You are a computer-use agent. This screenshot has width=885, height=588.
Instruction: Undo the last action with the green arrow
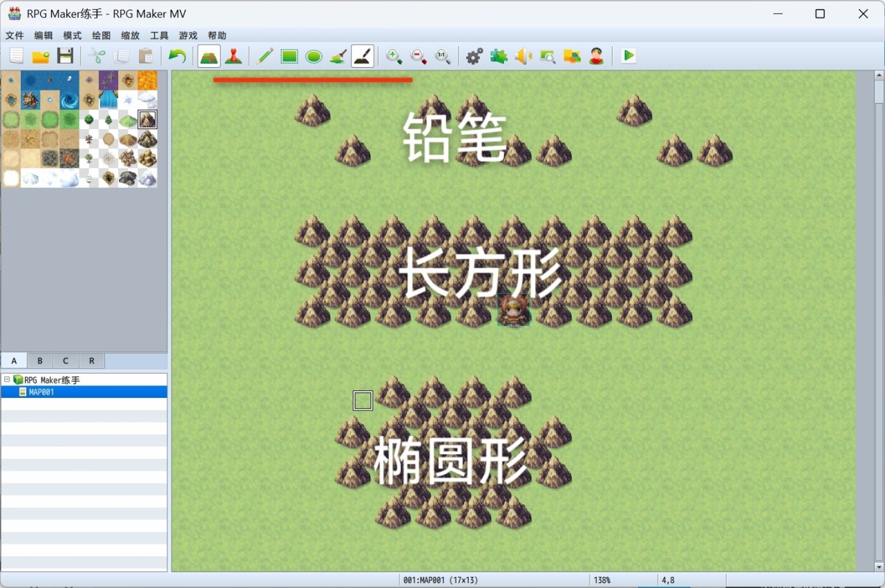tap(177, 56)
